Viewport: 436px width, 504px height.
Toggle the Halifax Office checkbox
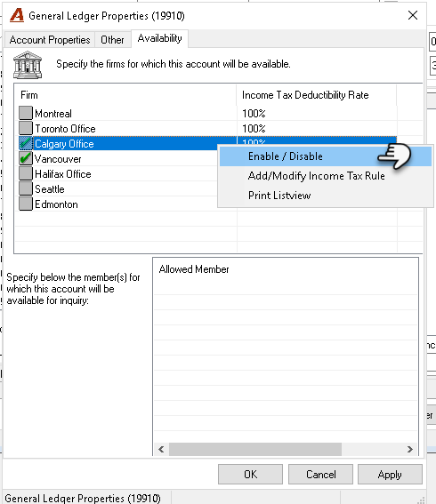[26, 173]
